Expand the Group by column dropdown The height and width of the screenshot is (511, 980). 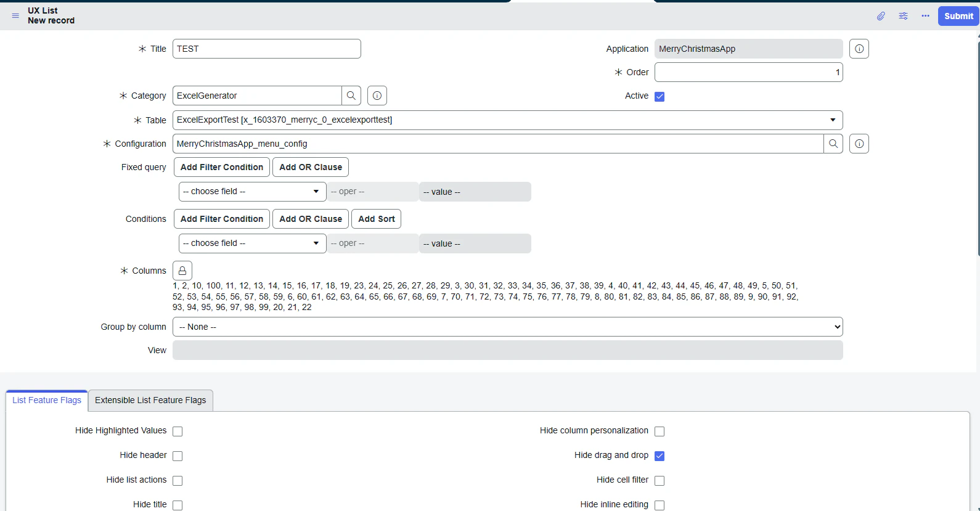(x=508, y=327)
